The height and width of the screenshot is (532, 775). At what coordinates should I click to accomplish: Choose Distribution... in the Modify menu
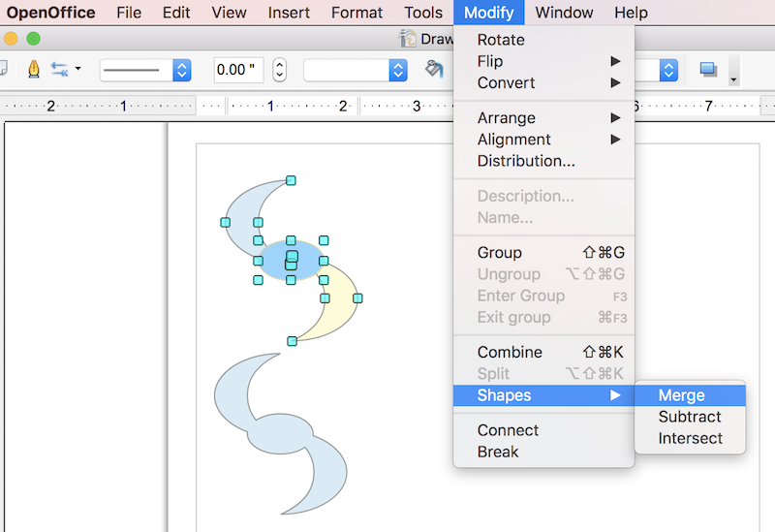[x=543, y=161]
